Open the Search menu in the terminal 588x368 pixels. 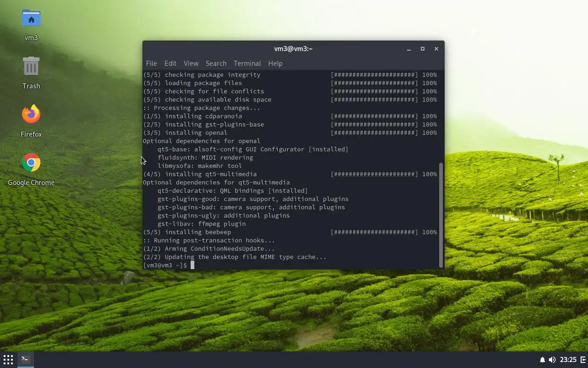pyautogui.click(x=216, y=63)
